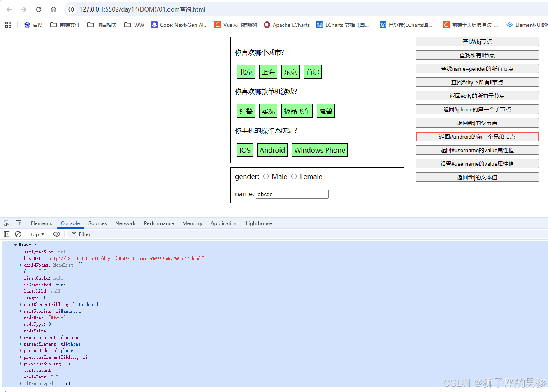Click the browser address bar URL
Screen dimensions: 548x392
[x=142, y=9]
